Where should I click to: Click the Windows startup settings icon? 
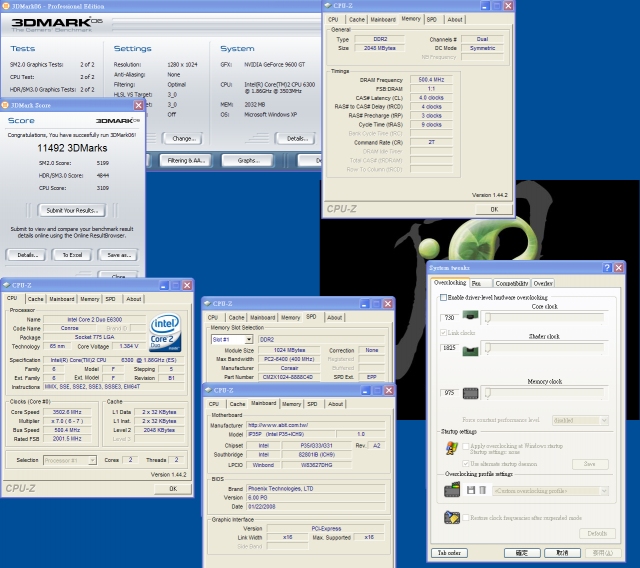451,448
